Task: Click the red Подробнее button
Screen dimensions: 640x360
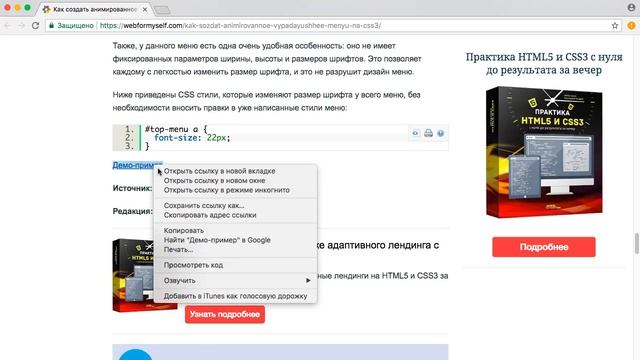Action: pos(544,247)
